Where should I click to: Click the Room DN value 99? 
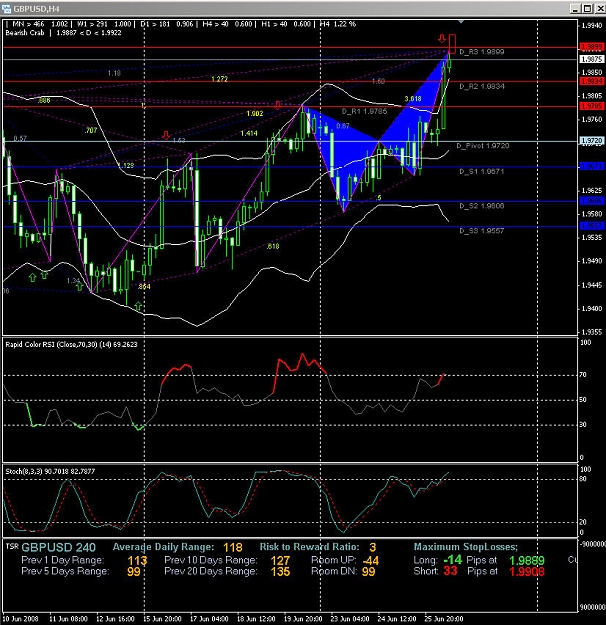tap(368, 572)
